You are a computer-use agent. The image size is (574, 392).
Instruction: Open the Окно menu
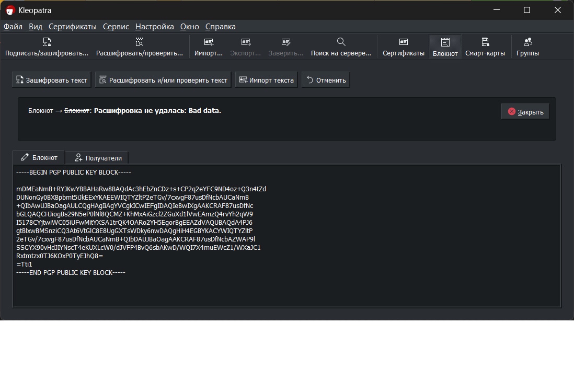click(x=190, y=27)
